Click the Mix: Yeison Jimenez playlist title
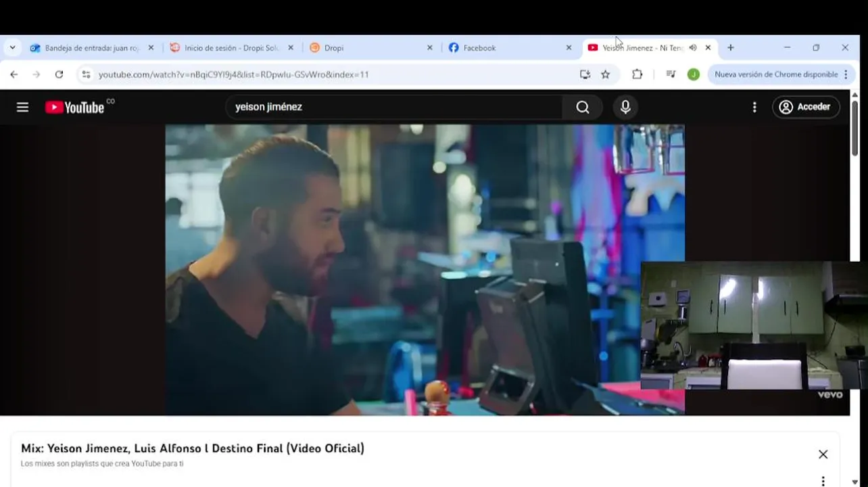 (x=193, y=448)
